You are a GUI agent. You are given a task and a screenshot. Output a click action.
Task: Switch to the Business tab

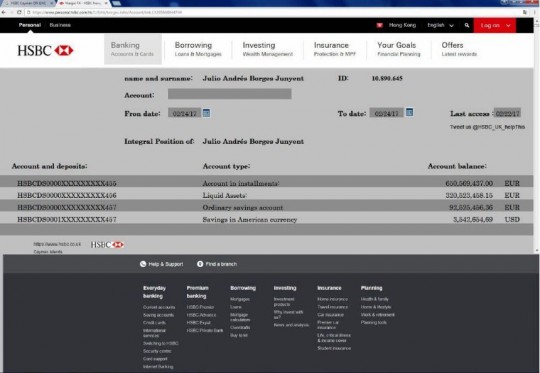[60, 25]
